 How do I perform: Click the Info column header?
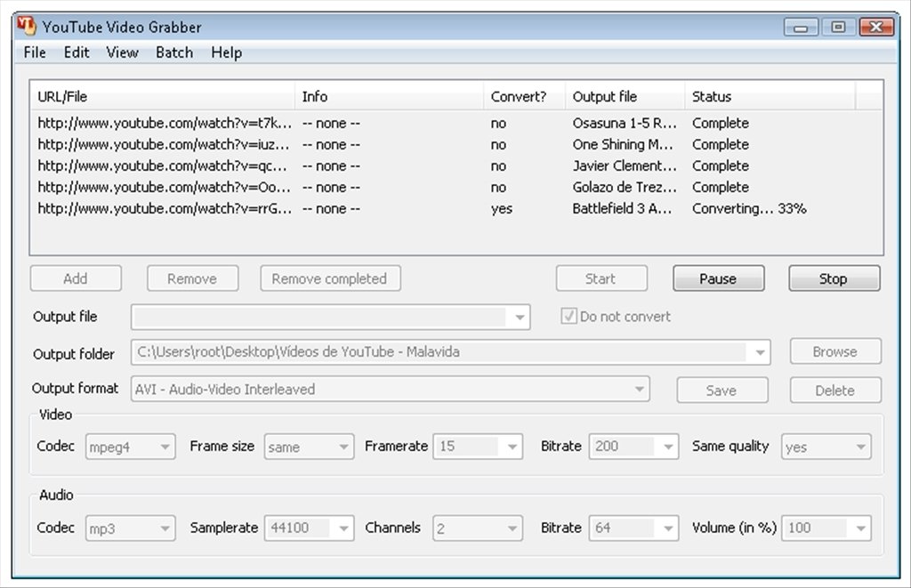tap(390, 96)
